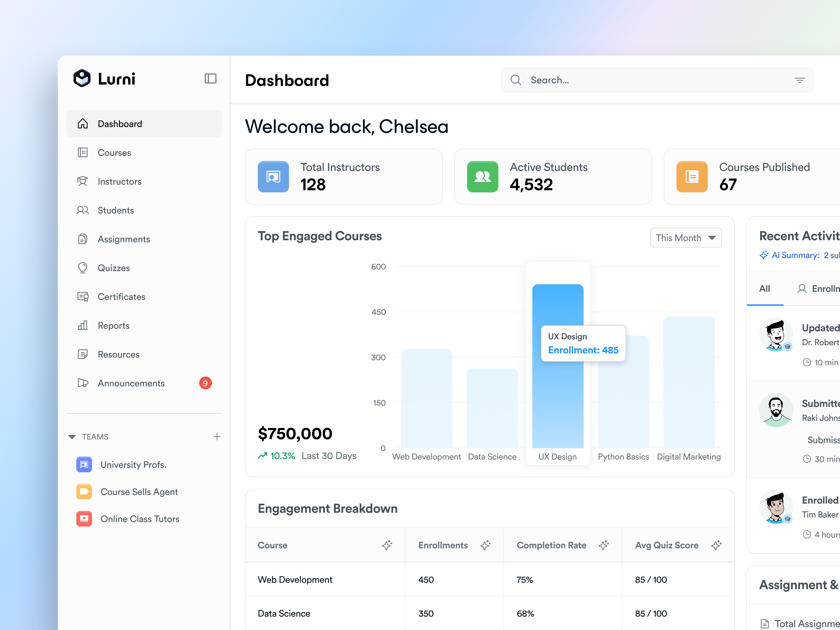Image resolution: width=840 pixels, height=630 pixels.
Task: Click AI sparkle icon in Avg Quiz Score header
Action: (x=716, y=545)
